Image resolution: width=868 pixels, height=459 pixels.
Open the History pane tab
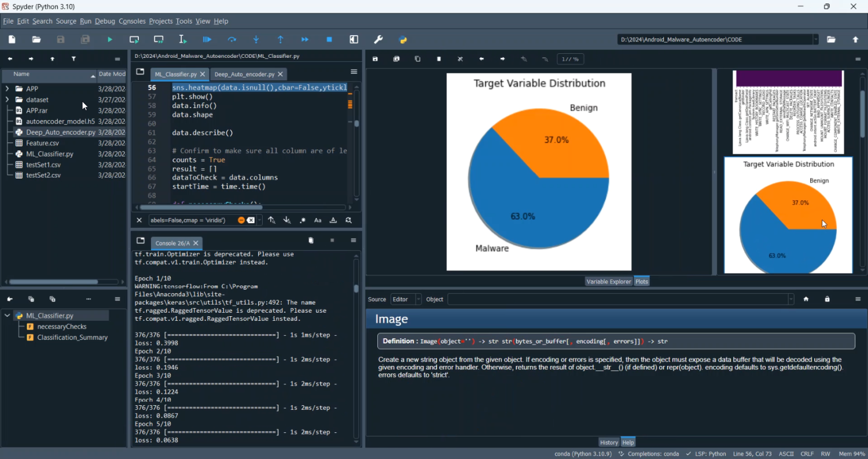[608, 442]
